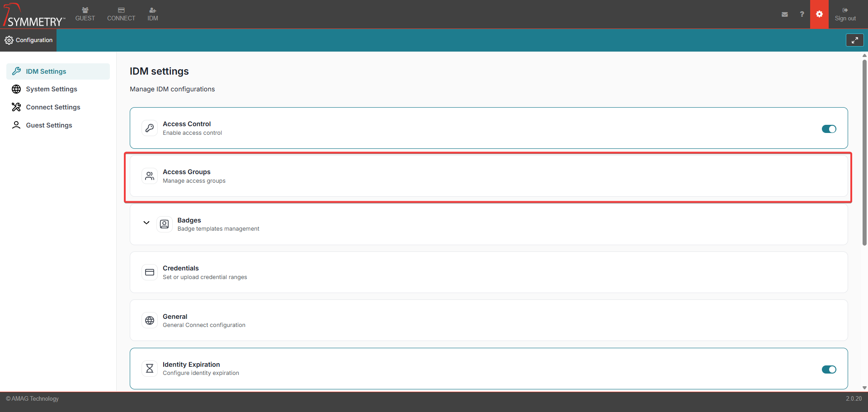868x412 pixels.
Task: Open Connect Settings in the sidebar
Action: click(x=53, y=107)
